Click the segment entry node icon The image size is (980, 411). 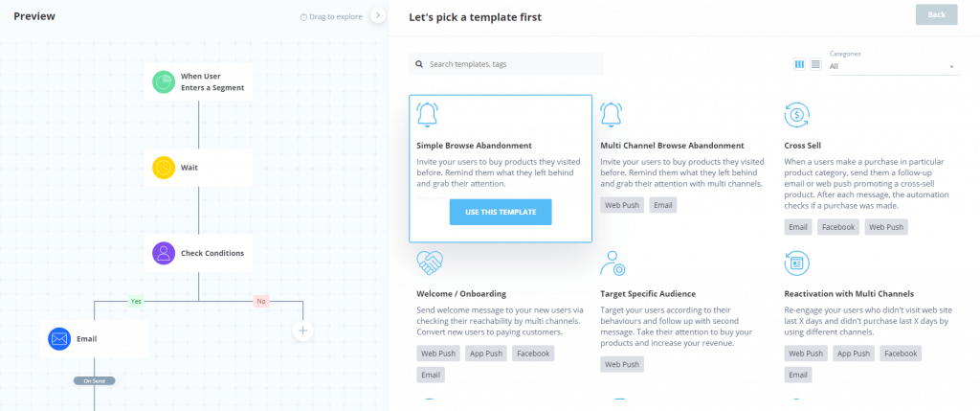pyautogui.click(x=165, y=81)
